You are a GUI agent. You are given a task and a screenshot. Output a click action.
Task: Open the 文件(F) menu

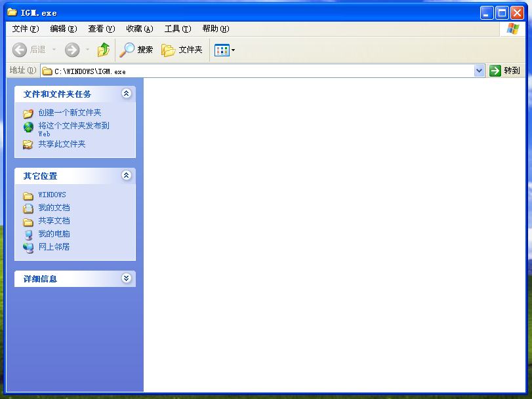click(x=26, y=29)
